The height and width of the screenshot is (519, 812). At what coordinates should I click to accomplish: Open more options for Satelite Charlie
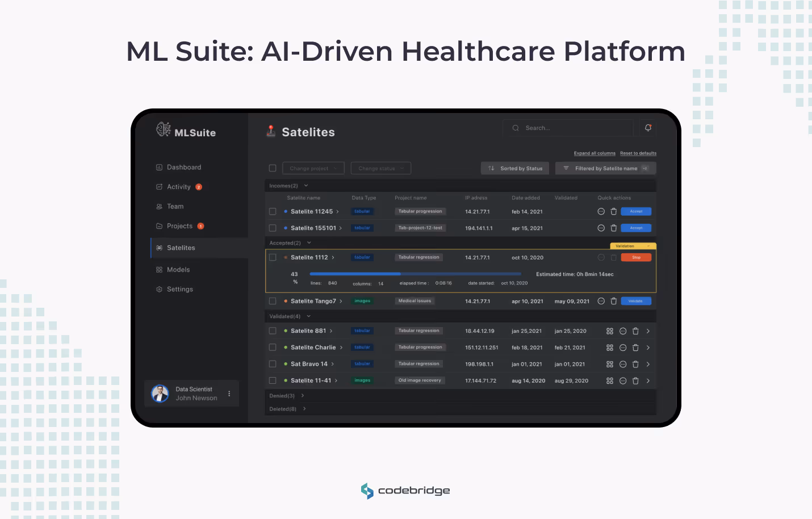tap(623, 348)
